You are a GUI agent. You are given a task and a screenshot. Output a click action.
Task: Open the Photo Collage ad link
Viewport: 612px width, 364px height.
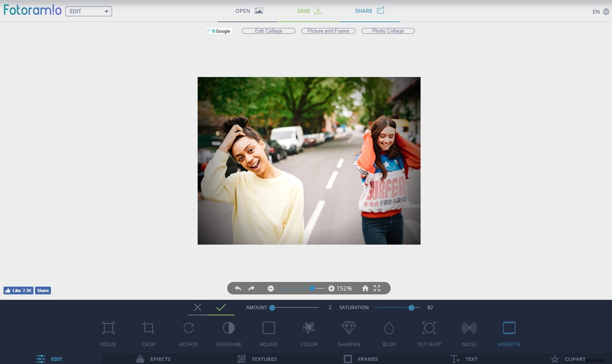click(388, 31)
